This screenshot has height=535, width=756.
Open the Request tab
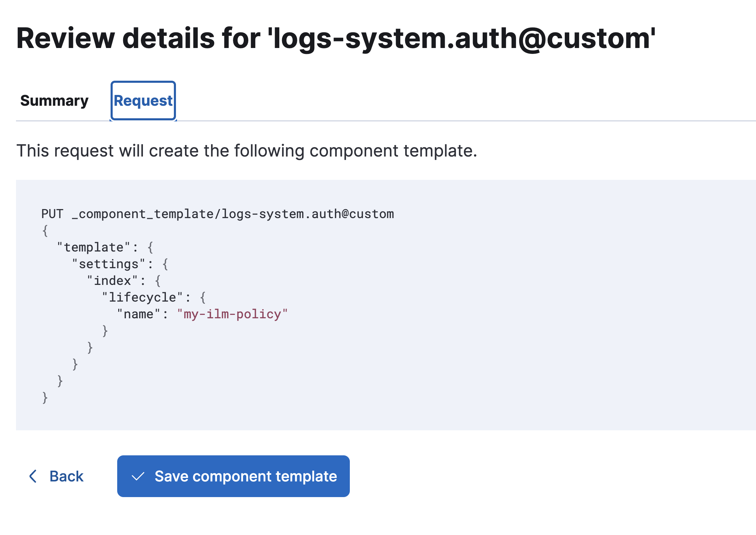[x=143, y=101]
